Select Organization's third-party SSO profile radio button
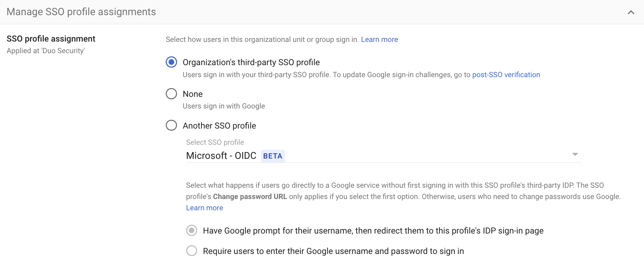Screen dimensions: 644x267 click(171, 62)
